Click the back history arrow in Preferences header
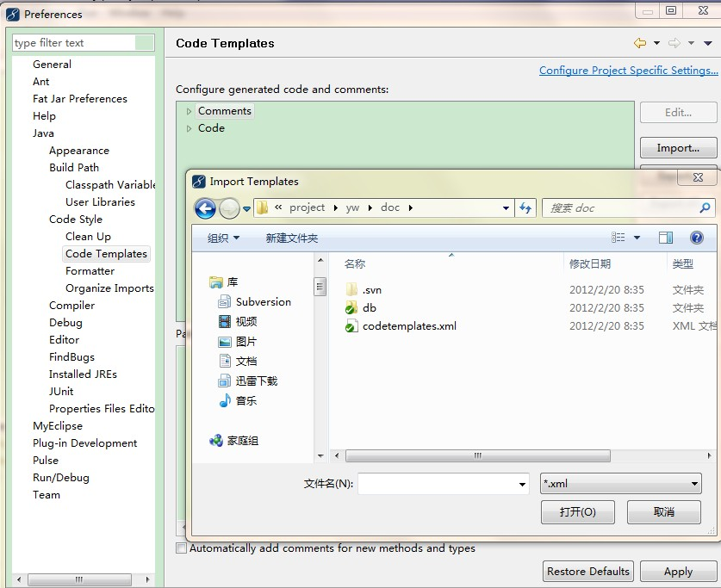Image resolution: width=721 pixels, height=588 pixels. [x=640, y=43]
